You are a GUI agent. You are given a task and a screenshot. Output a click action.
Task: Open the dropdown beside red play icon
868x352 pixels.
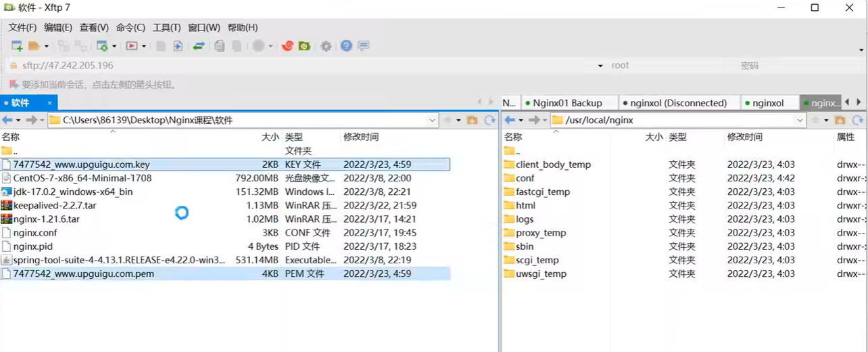tap(144, 46)
